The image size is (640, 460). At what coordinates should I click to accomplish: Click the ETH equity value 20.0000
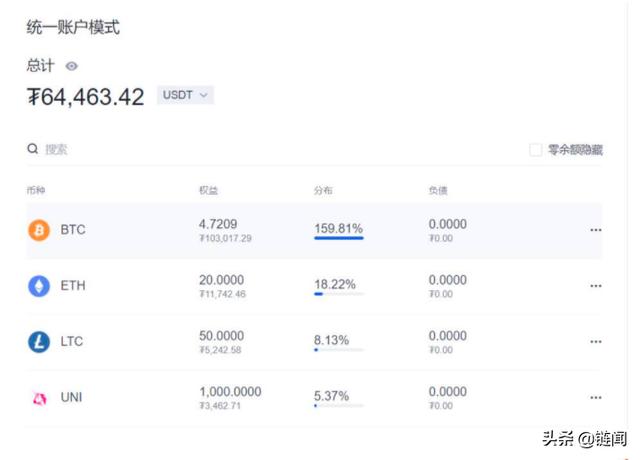[222, 280]
